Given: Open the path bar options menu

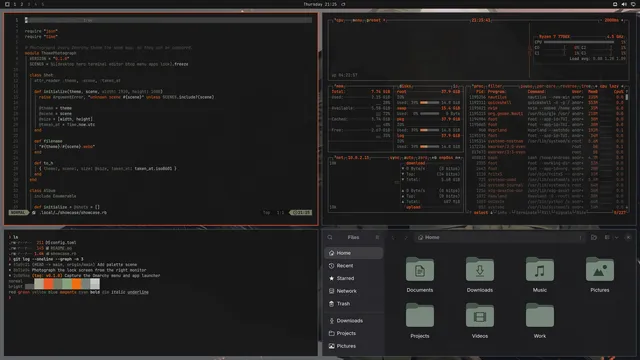Looking at the screenshot, I should [x=580, y=237].
